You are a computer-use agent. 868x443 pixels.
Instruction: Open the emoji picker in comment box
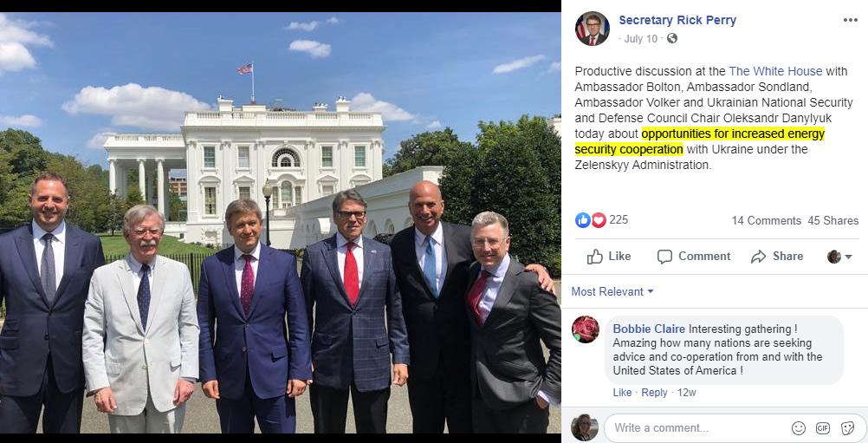pos(798,428)
